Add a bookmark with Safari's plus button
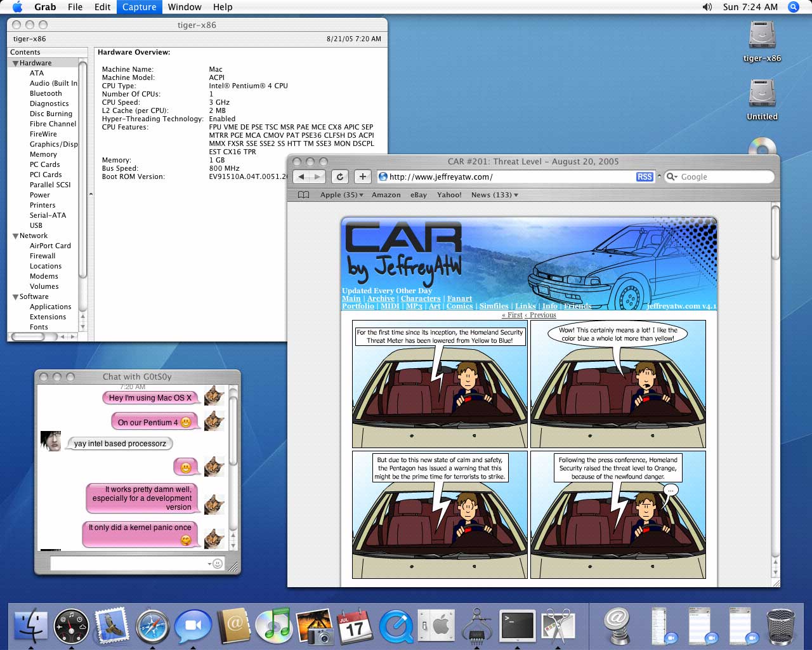This screenshot has height=650, width=812. click(362, 176)
